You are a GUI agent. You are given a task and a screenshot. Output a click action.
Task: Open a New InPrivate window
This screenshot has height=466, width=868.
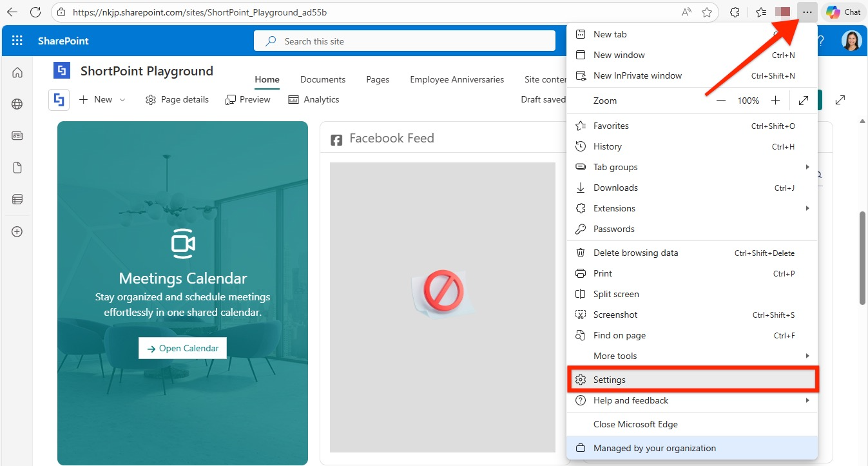638,75
